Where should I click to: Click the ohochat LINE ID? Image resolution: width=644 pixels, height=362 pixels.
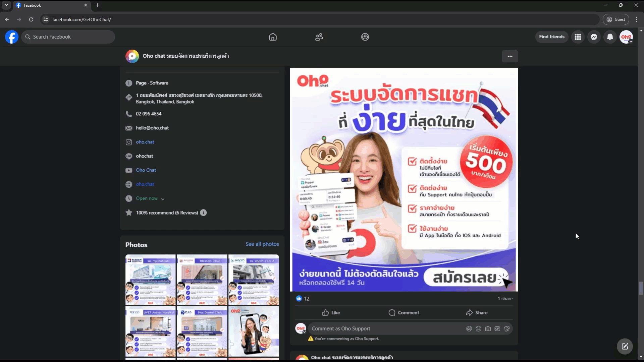point(145,156)
